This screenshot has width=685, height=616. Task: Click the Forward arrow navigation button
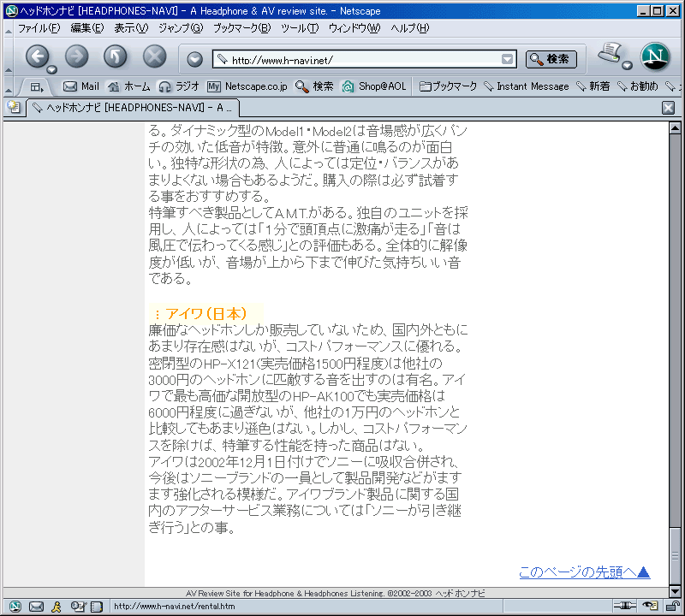click(76, 56)
